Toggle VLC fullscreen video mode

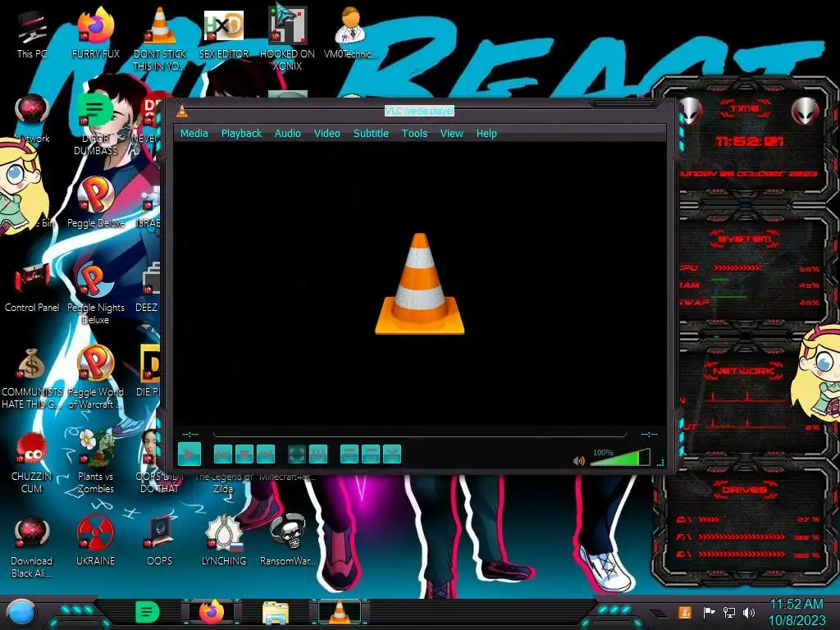(297, 454)
